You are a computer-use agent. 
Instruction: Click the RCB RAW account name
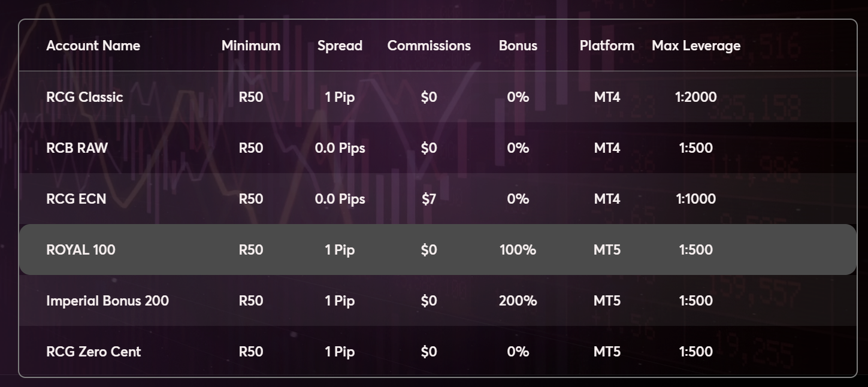click(77, 148)
